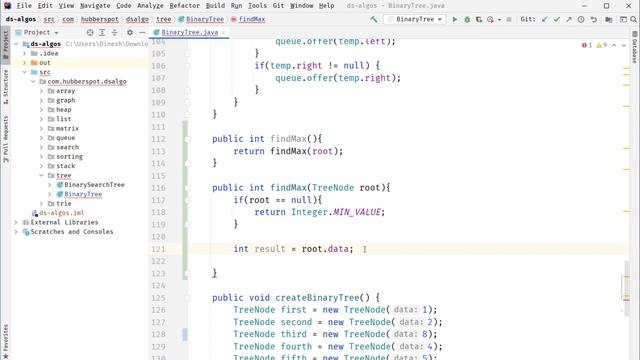Image resolution: width=640 pixels, height=360 pixels.
Task: Click the tree breadcrumb in navigation bar
Action: point(164,19)
